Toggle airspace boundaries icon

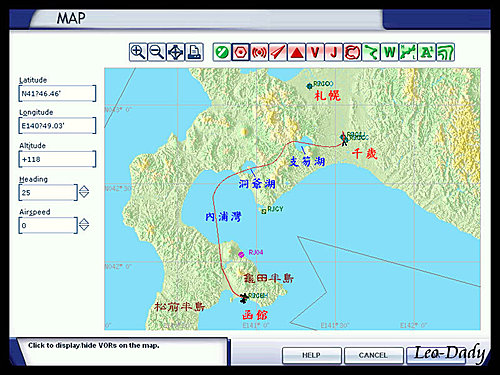click(352, 52)
